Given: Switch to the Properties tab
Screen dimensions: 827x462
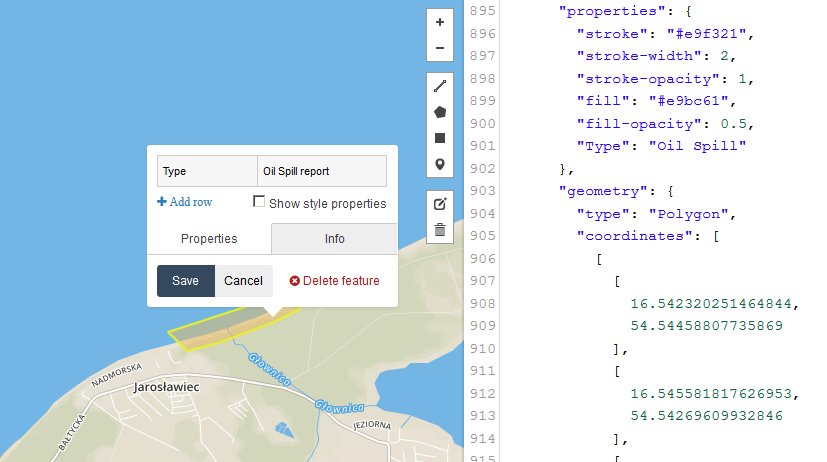Looking at the screenshot, I should [x=209, y=239].
